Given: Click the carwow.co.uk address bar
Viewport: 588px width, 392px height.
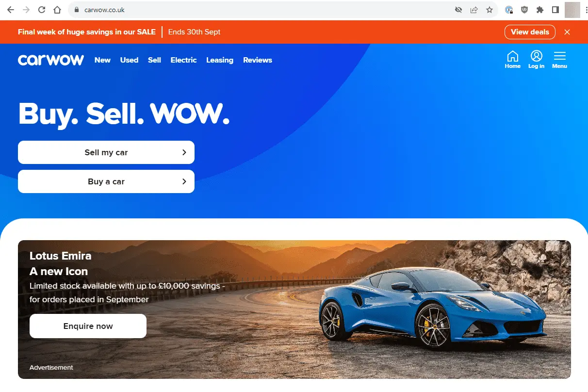Looking at the screenshot, I should [x=262, y=10].
